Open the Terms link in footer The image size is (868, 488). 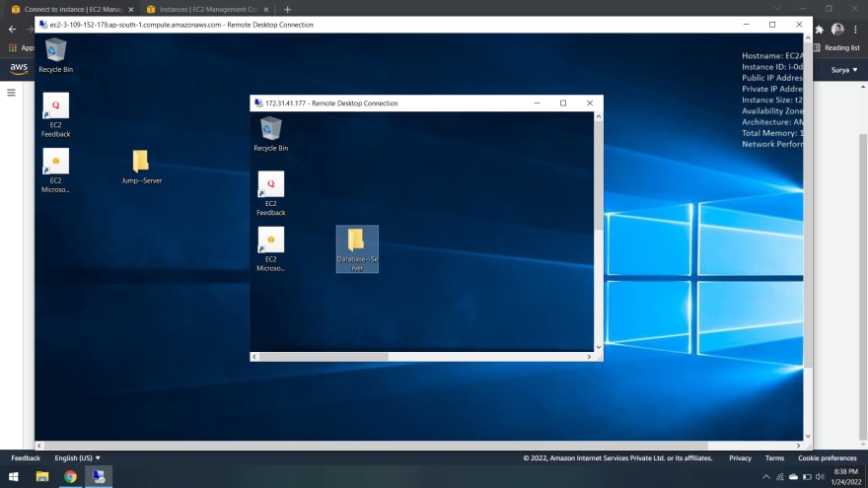(x=774, y=457)
